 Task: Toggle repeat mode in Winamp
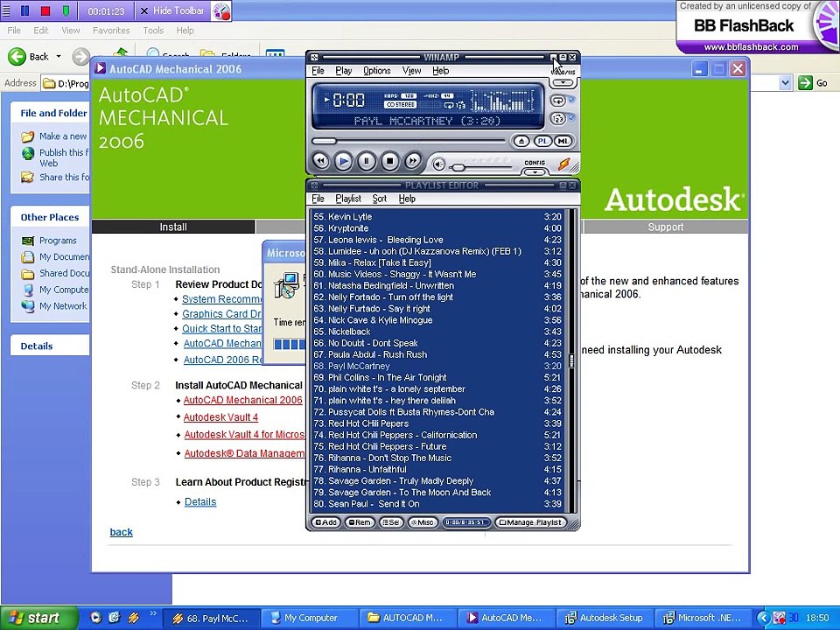point(557,101)
